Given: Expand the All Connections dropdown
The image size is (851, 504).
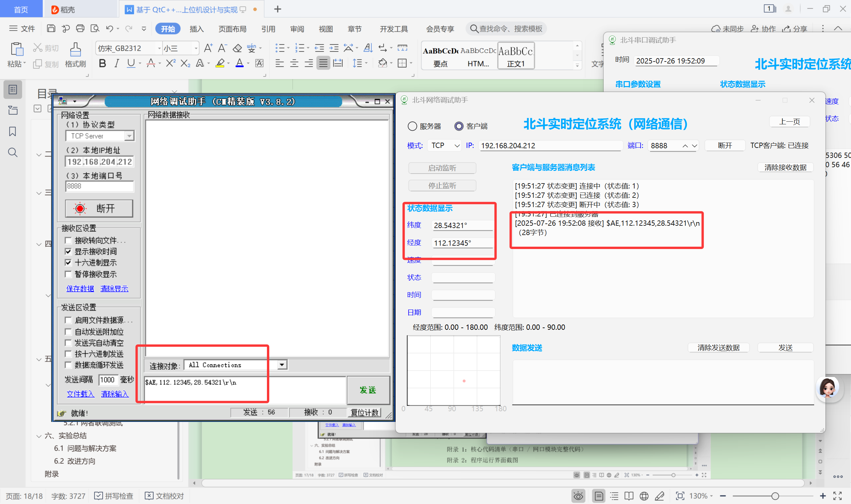Looking at the screenshot, I should (x=282, y=365).
